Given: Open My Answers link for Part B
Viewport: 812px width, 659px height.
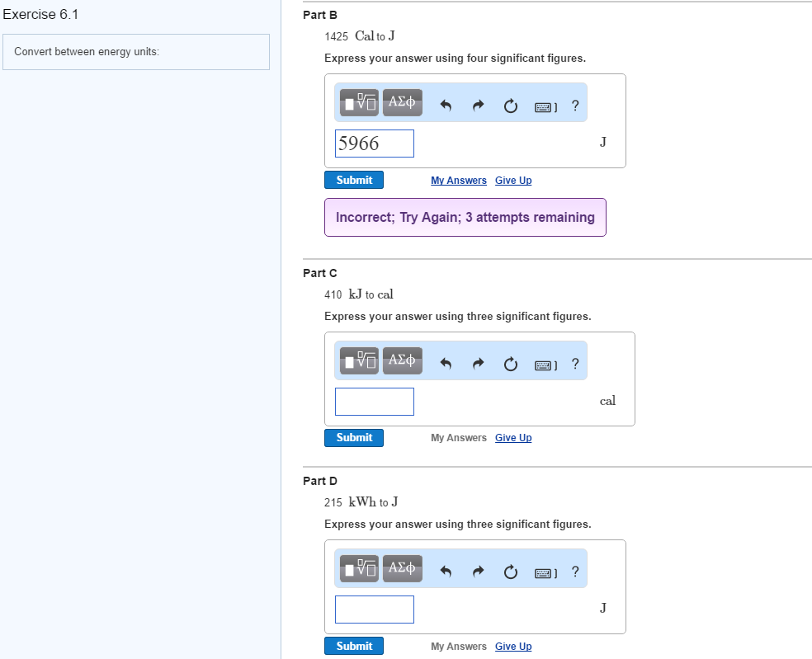Looking at the screenshot, I should pos(458,181).
